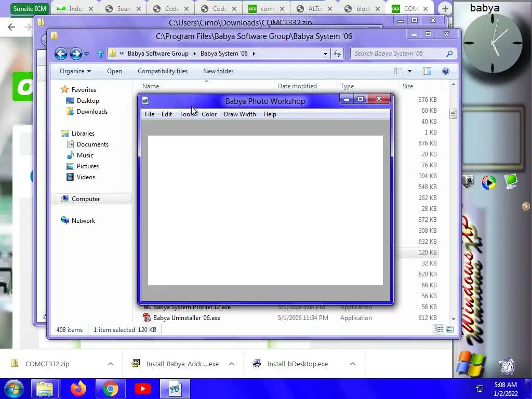Expand the view options dropdown arrow
Screen dimensions: 532x399
[x=409, y=71]
